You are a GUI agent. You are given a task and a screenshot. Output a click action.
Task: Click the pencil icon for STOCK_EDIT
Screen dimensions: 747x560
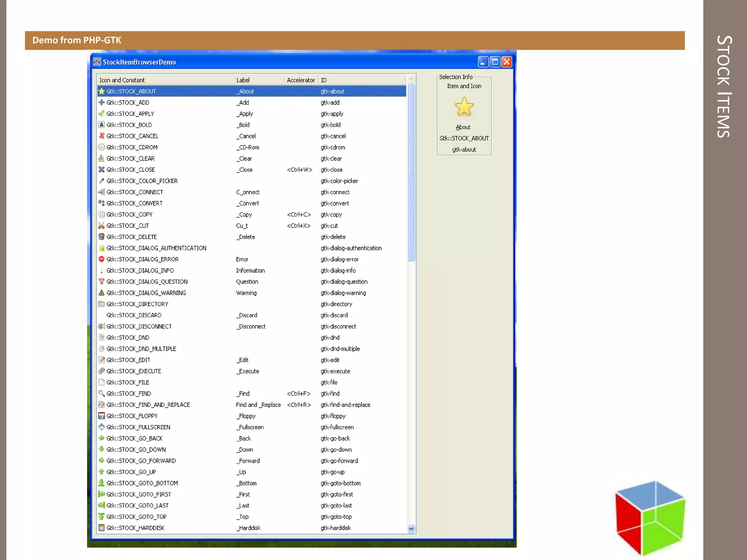(x=101, y=360)
